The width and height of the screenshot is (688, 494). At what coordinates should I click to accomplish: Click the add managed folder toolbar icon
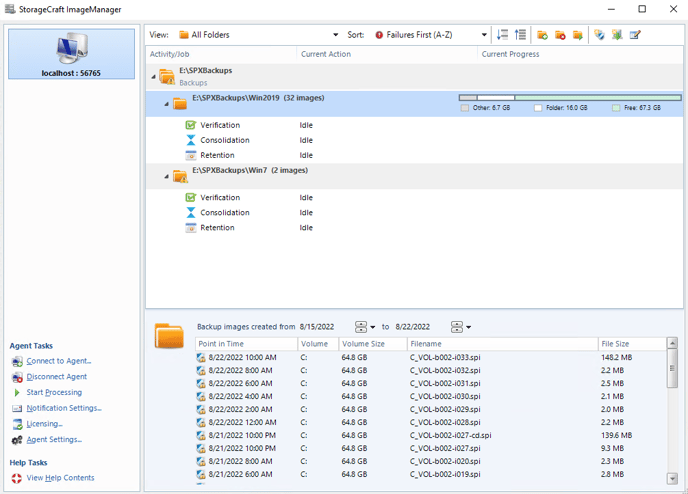(542, 35)
